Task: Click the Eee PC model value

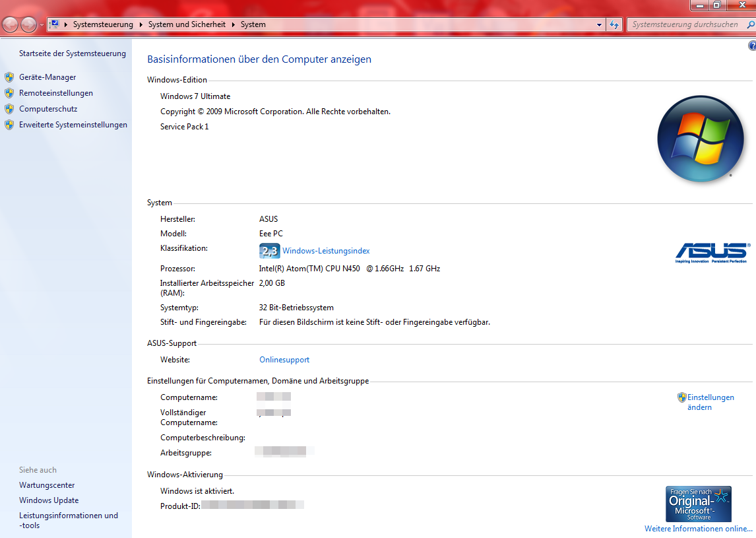Action: [x=271, y=234]
